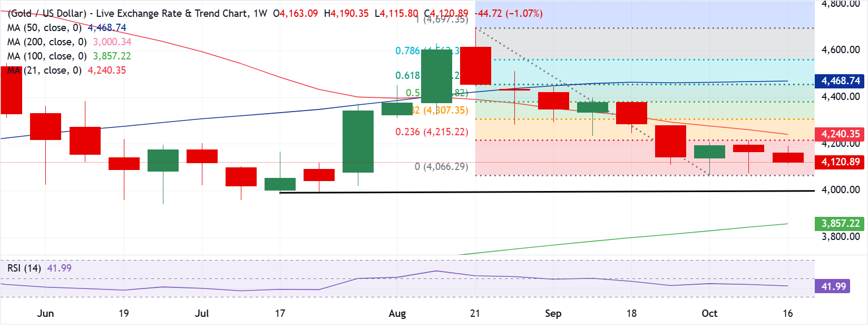
Task: Open the MA (200, close, 0) legend entry
Action: click(x=70, y=42)
